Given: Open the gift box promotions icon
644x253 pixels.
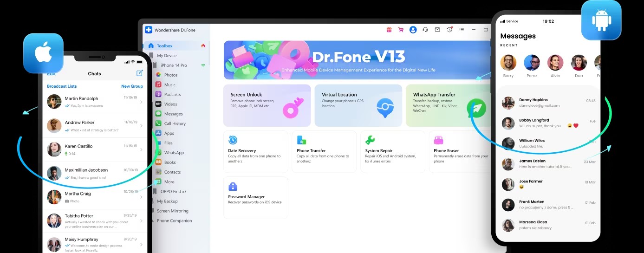Looking at the screenshot, I should click(389, 30).
